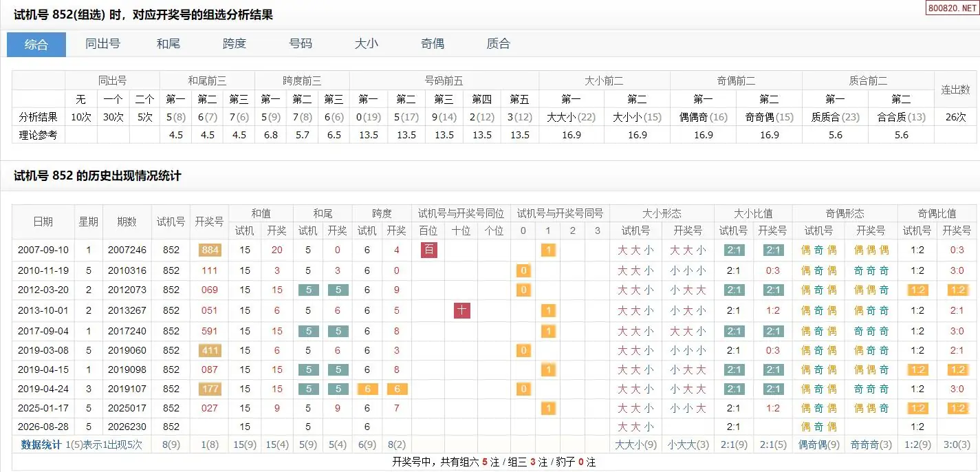Select issue number 2026230
The image size is (980, 472).
click(x=127, y=427)
